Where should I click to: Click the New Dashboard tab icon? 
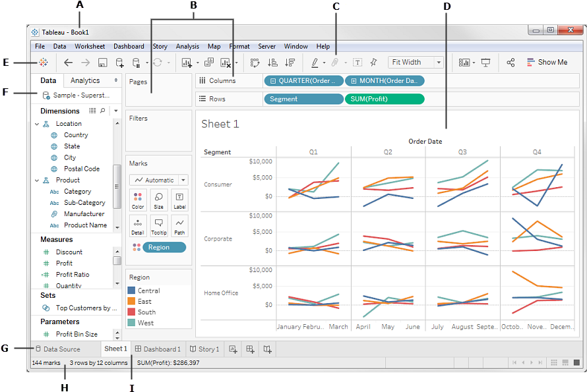point(251,349)
